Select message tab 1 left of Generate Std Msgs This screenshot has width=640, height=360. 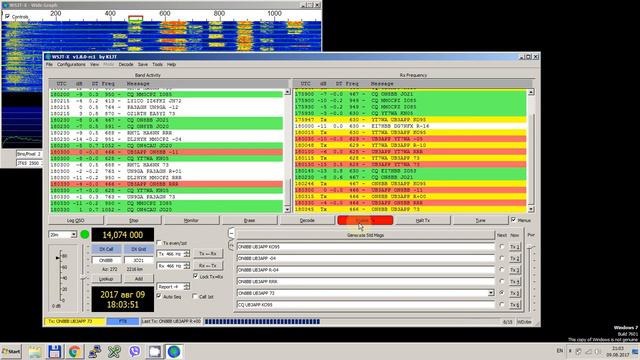pos(231,233)
